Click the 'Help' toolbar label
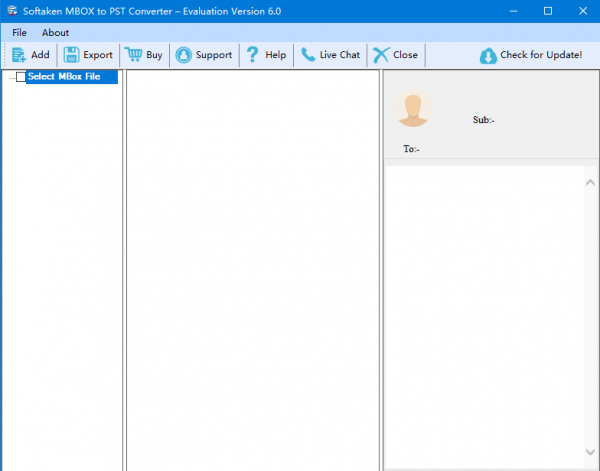The image size is (600, 471). point(276,55)
